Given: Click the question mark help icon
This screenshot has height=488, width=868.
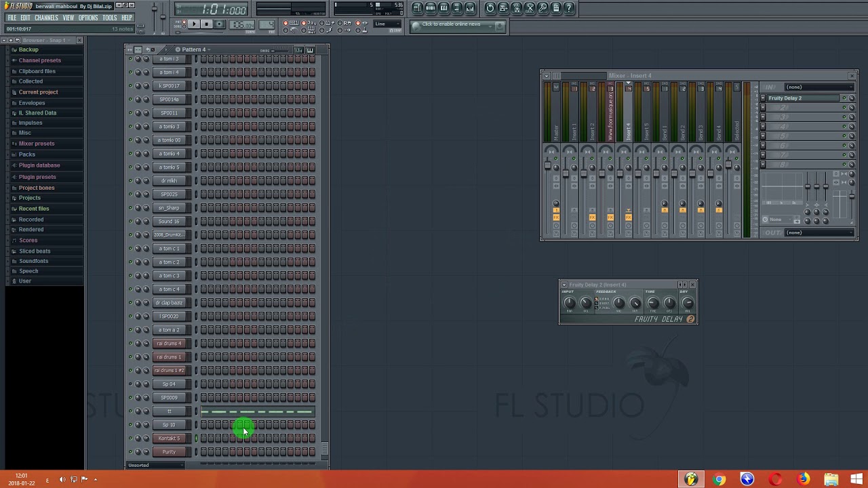Looking at the screenshot, I should click(x=568, y=8).
